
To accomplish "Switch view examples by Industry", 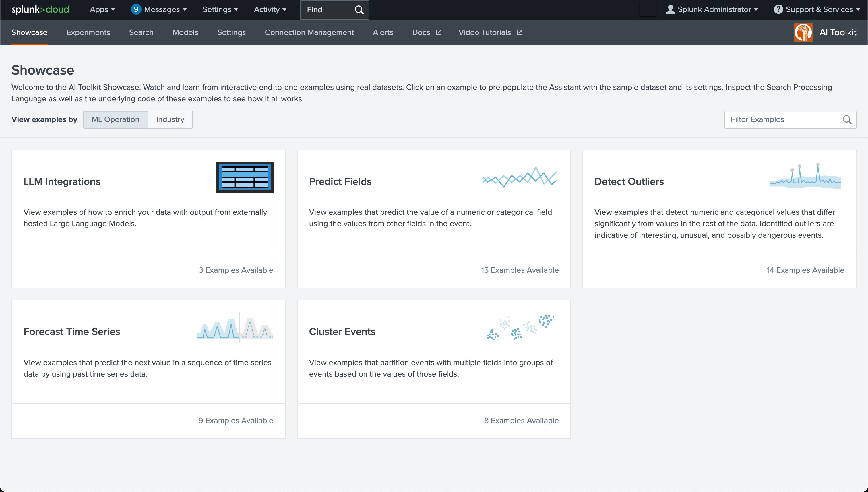I will click(x=170, y=120).
